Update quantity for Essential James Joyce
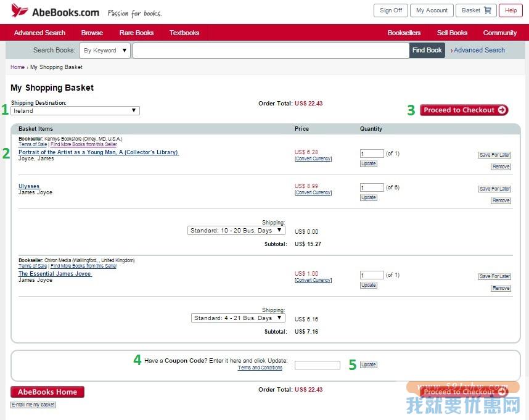Image resolution: width=529 pixels, height=420 pixels. (x=369, y=285)
